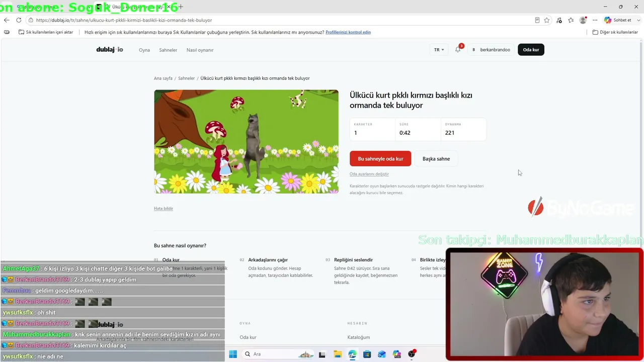644x362 pixels.
Task: Open the footer Oda kur link
Action: point(248,337)
